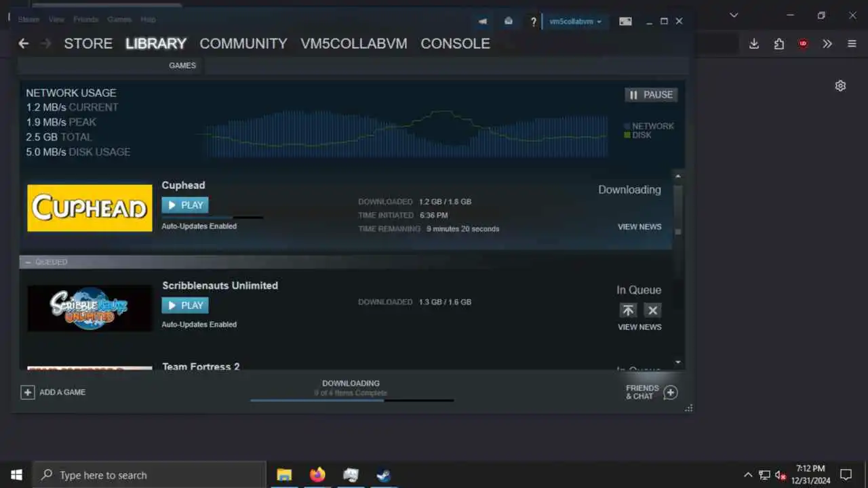Open Steam inbox envelope icon
This screenshot has height=488, width=868.
click(509, 21)
